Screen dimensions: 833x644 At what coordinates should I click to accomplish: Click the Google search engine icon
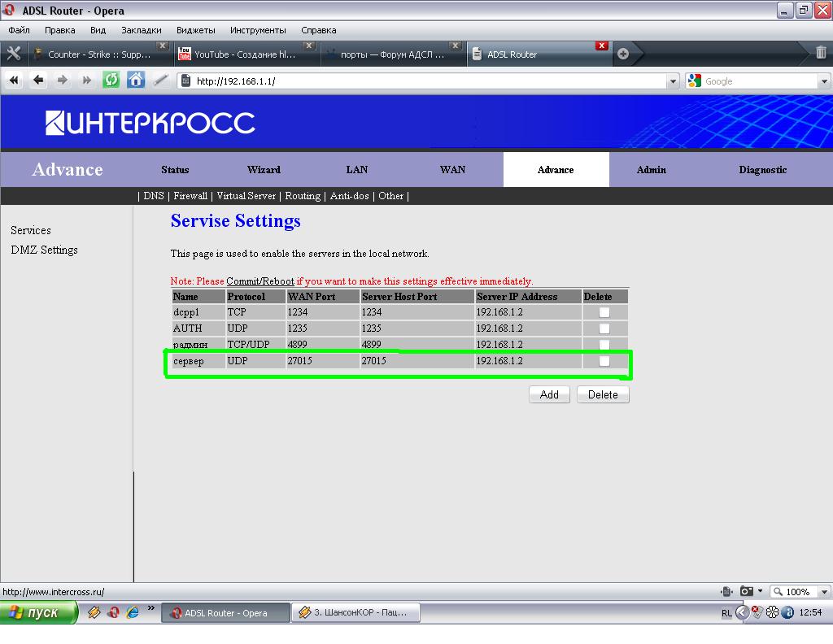tap(694, 80)
